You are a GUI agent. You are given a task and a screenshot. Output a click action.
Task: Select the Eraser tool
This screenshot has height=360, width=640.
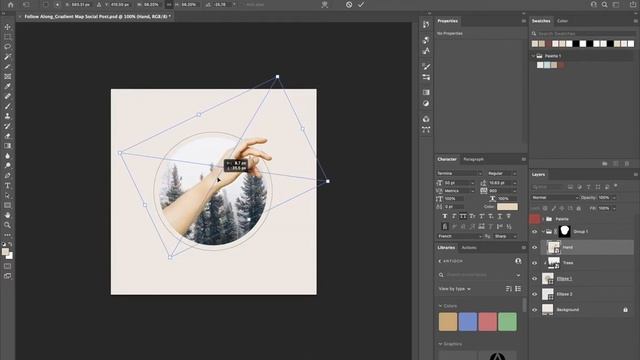coord(7,136)
